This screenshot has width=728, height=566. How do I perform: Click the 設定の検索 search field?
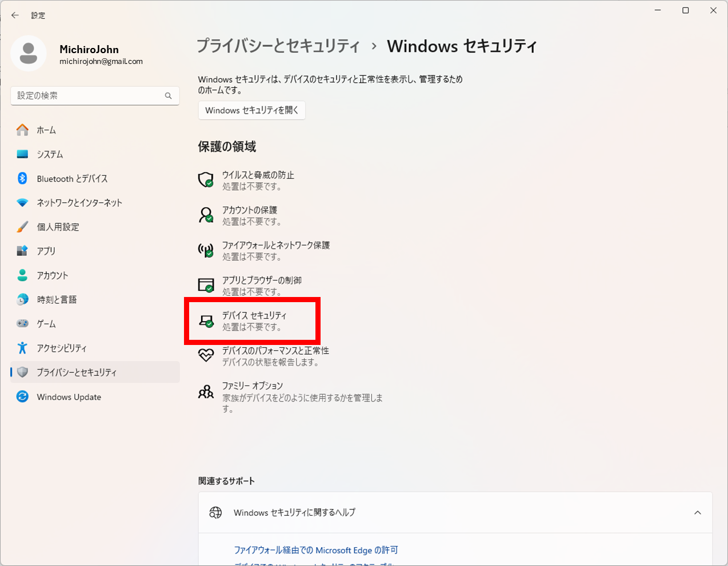coord(95,96)
